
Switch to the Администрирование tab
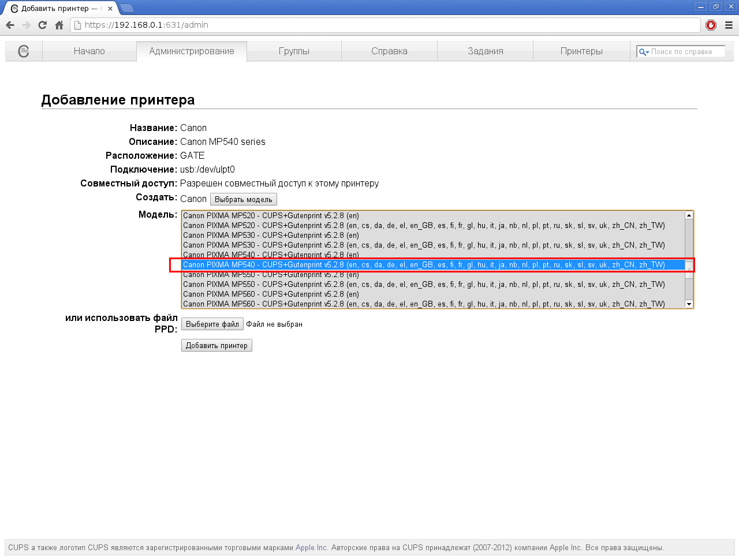point(192,51)
